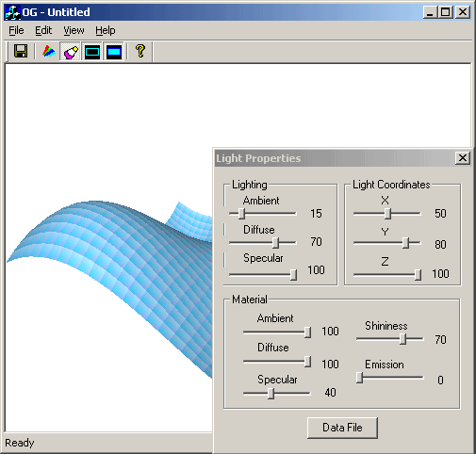Select the black-filled screen toolbar icon
476x454 pixels.
[92, 51]
